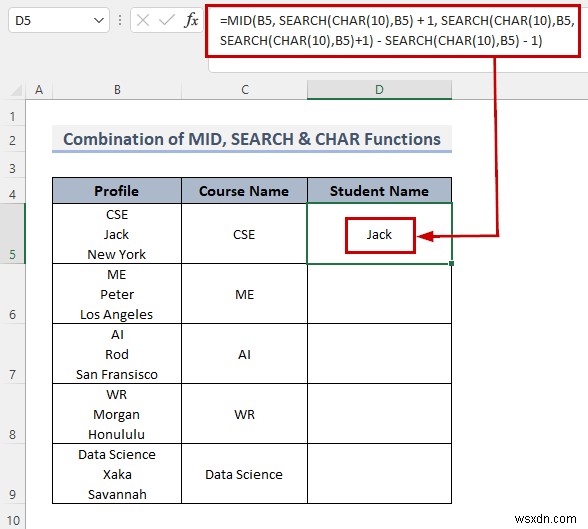This screenshot has height=529, width=588.
Task: Select row 2 header
Action: (12, 139)
